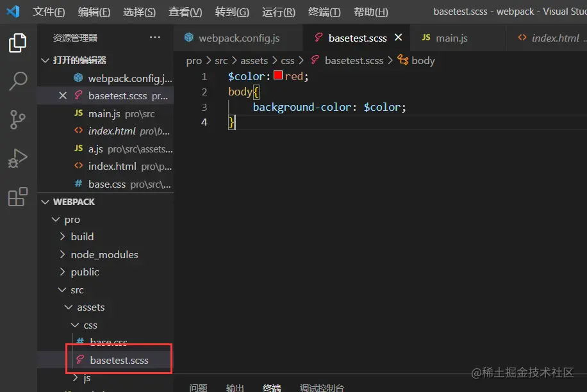
Task: Open the 调试控制台 panel
Action: pyautogui.click(x=321, y=387)
